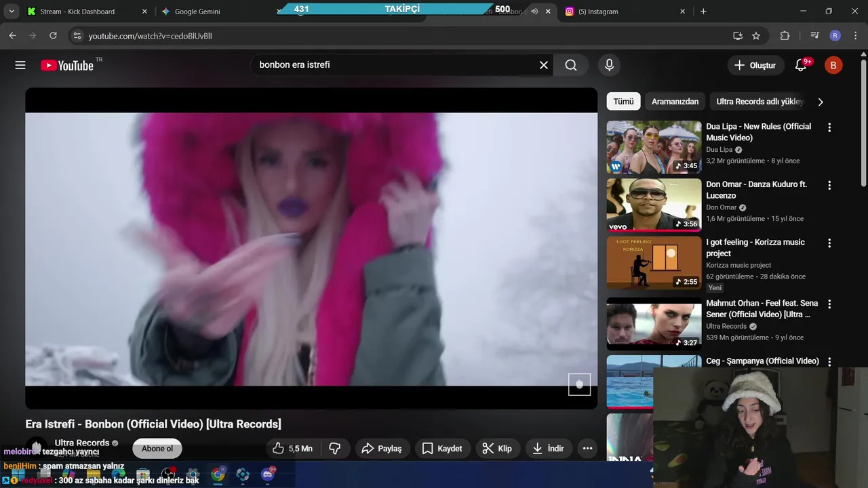Mute the YouTube tab's speaker icon

(534, 12)
